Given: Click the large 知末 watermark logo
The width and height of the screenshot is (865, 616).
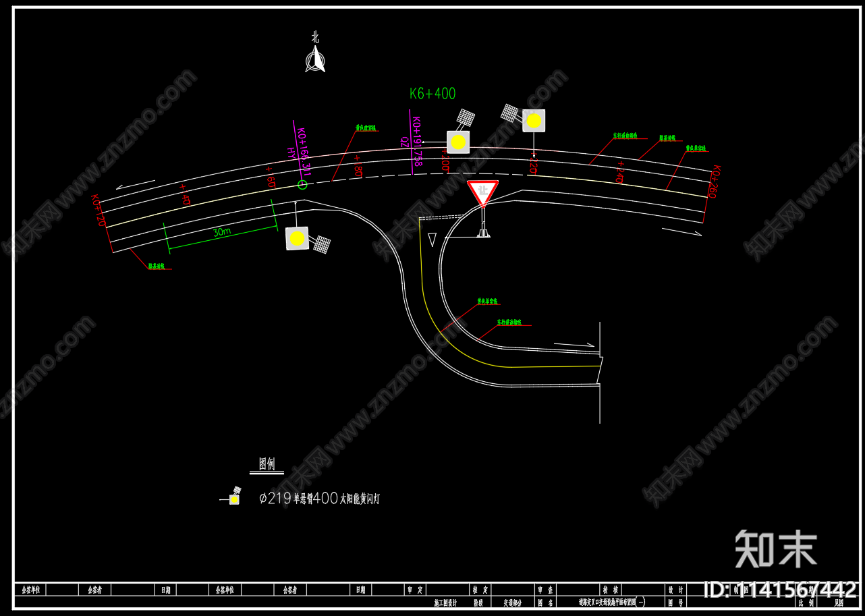Looking at the screenshot, I should click(776, 549).
